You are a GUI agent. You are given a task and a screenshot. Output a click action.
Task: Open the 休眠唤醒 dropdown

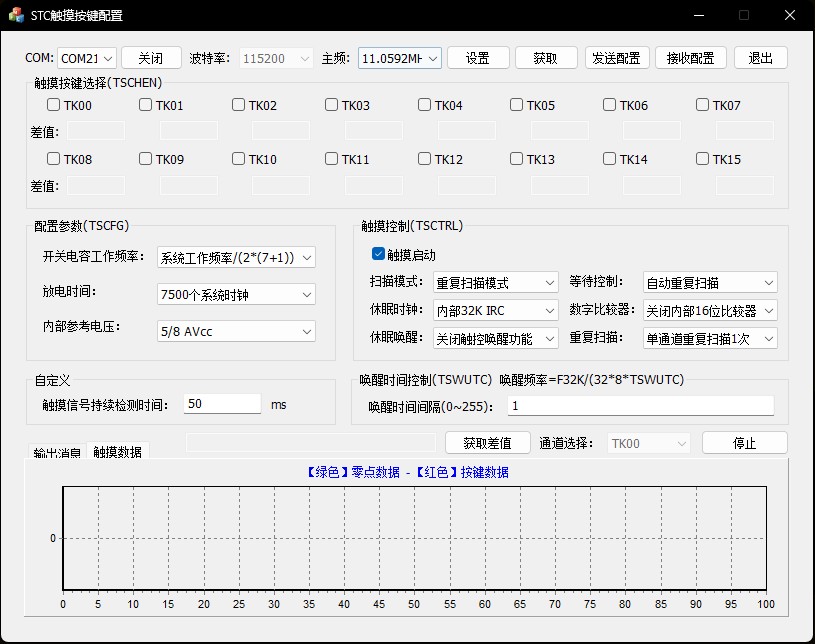click(495, 338)
